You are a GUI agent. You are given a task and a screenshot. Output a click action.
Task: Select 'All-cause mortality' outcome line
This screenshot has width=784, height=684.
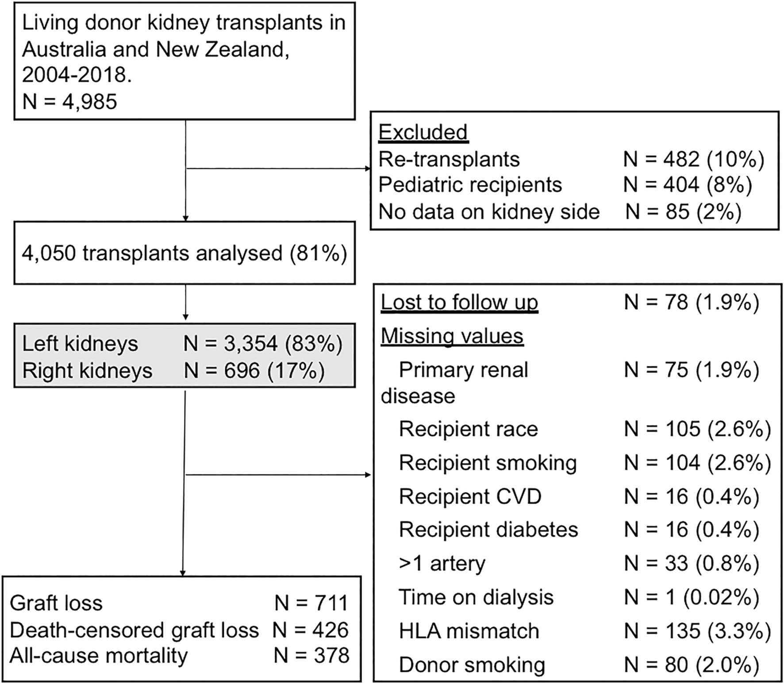(180, 656)
